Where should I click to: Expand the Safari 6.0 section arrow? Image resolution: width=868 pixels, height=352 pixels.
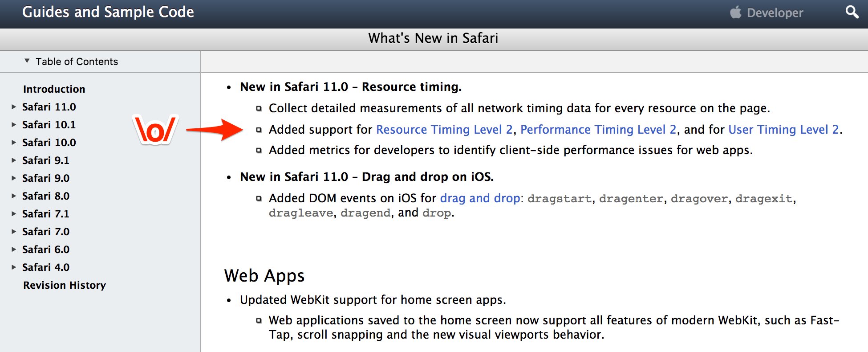tap(14, 250)
